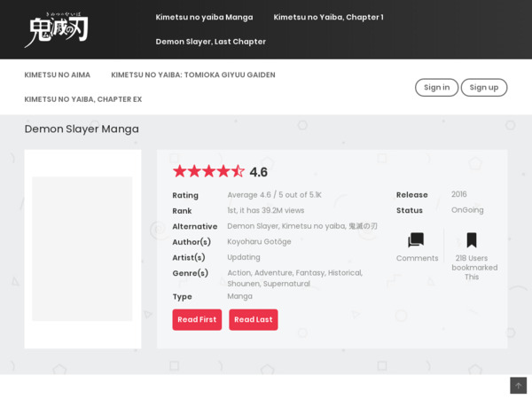Go to Kimetsu no Yaiba: Tomioka Giyuu Gaiden

193,75
